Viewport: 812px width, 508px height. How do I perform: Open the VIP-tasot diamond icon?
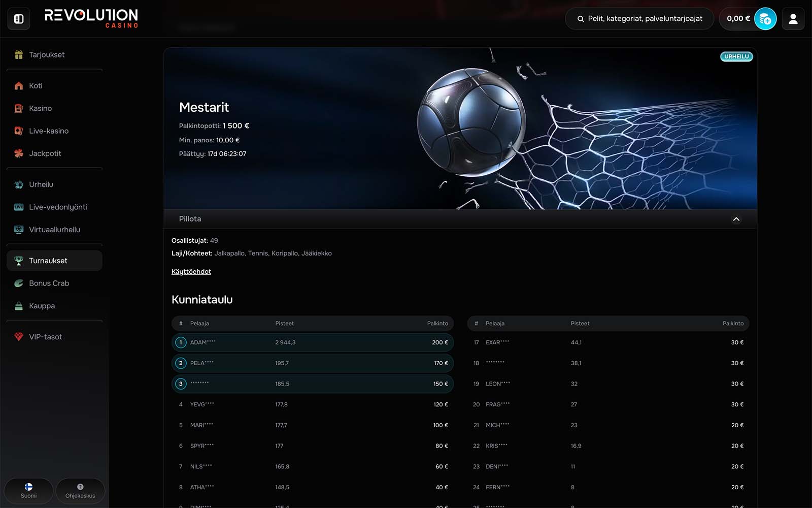[x=19, y=337]
